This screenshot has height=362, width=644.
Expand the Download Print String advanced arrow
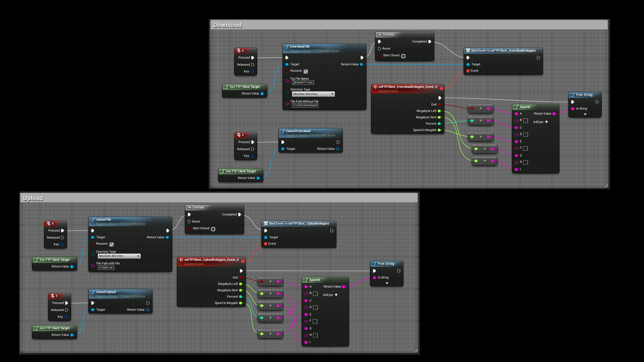[x=585, y=115]
